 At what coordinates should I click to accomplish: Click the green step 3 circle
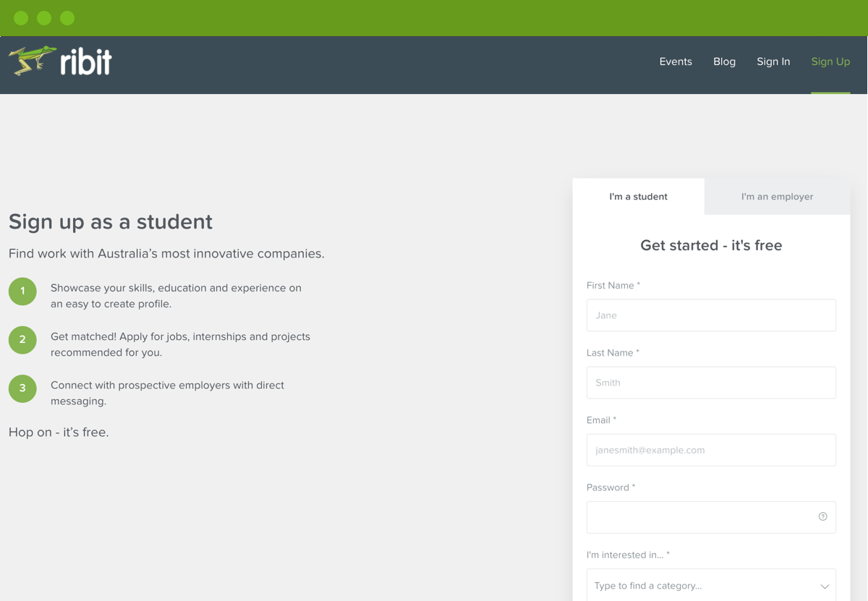tap(22, 388)
